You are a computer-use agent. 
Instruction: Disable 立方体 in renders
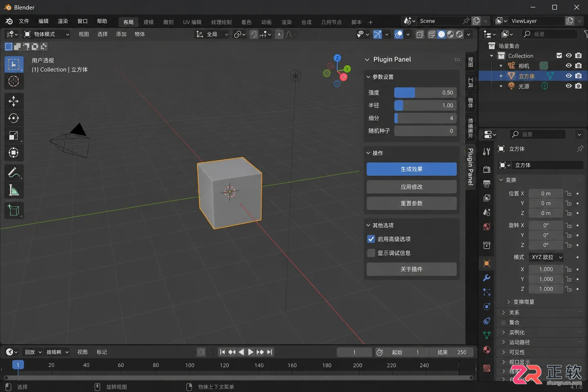point(578,76)
